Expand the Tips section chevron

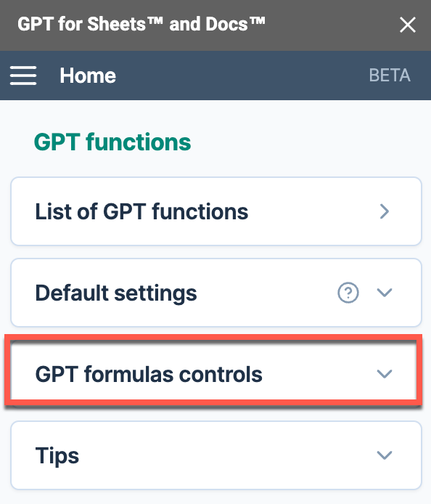pos(385,455)
